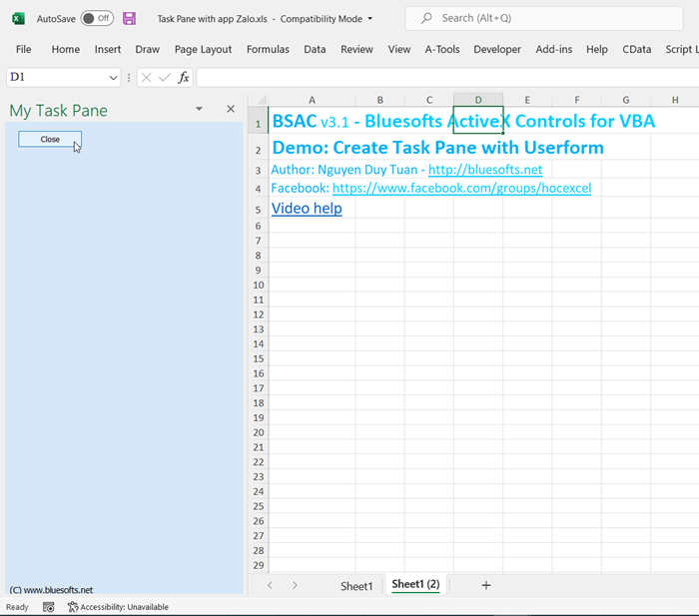Click the Enter checkmark formula bar icon
Screen dimensions: 699x616
coord(165,78)
